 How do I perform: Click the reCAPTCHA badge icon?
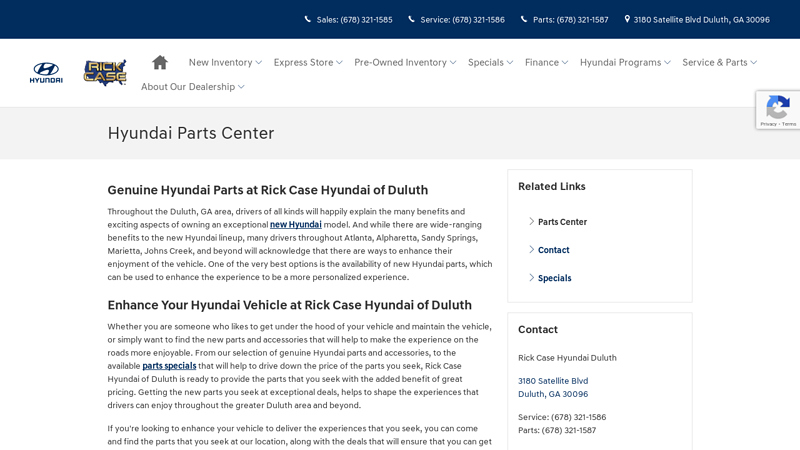tap(778, 107)
